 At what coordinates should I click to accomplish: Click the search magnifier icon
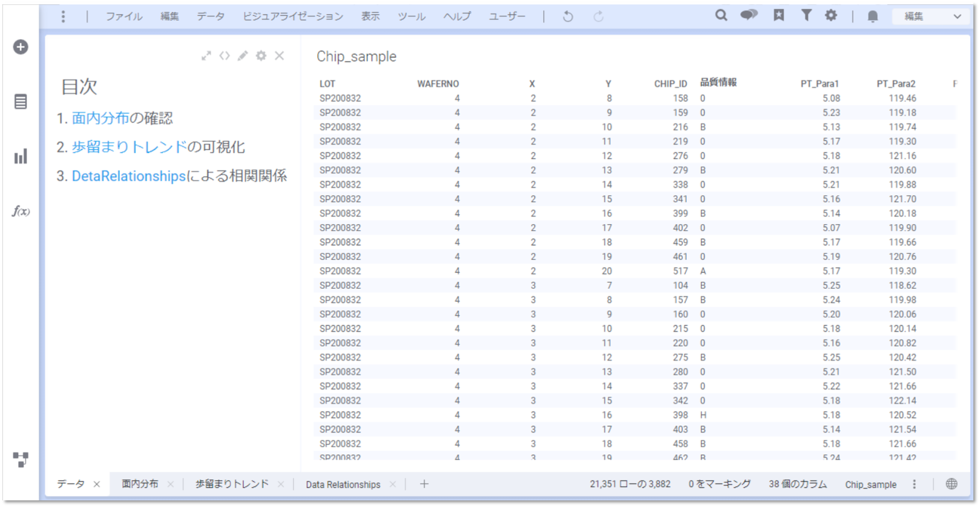(x=721, y=16)
